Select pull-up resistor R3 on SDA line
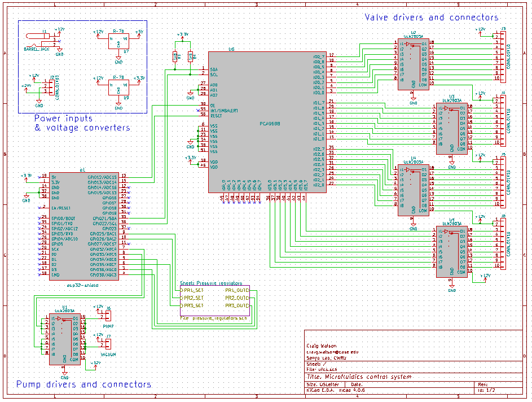The width and height of the screenshot is (532, 402). [x=175, y=56]
